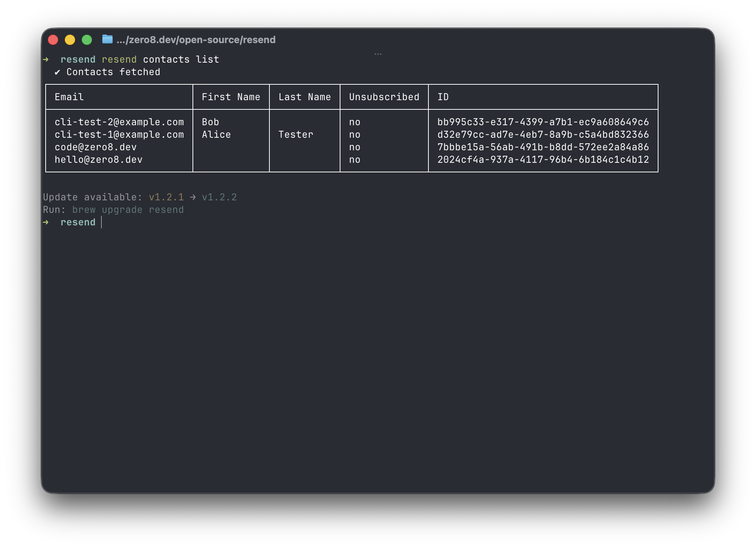Click the prompt arrow on the last line
The image size is (756, 548).
pyautogui.click(x=46, y=222)
